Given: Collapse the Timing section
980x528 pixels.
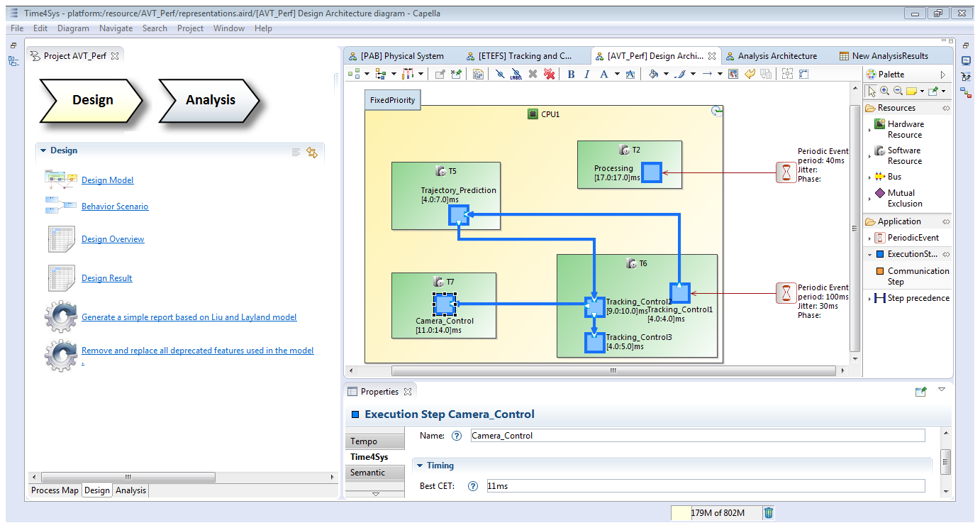Looking at the screenshot, I should click(x=420, y=466).
